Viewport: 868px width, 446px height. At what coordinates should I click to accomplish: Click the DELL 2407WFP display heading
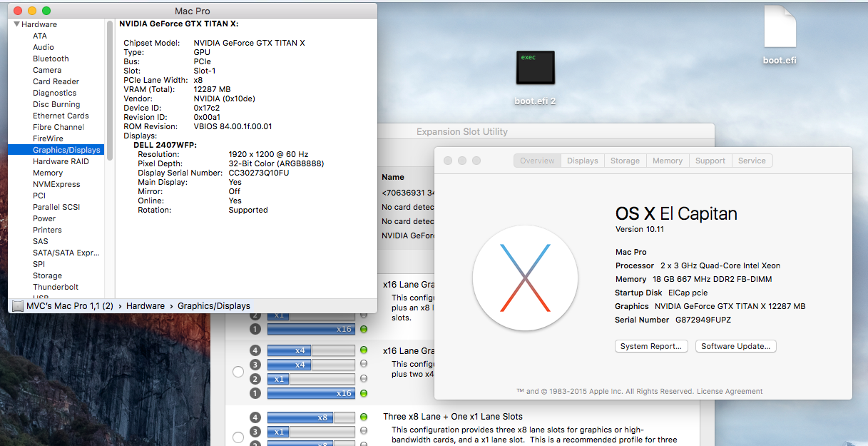click(x=165, y=145)
